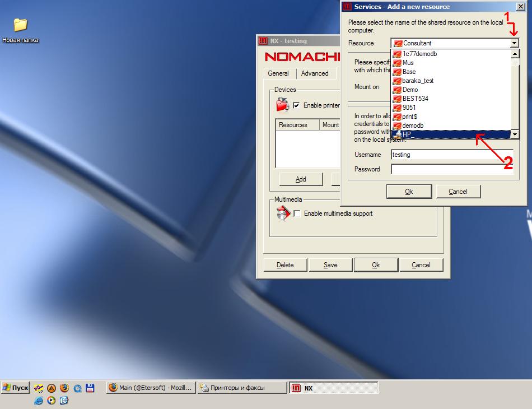This screenshot has width=532, height=409.
Task: Expand the Resource combo box arrow
Action: [514, 43]
